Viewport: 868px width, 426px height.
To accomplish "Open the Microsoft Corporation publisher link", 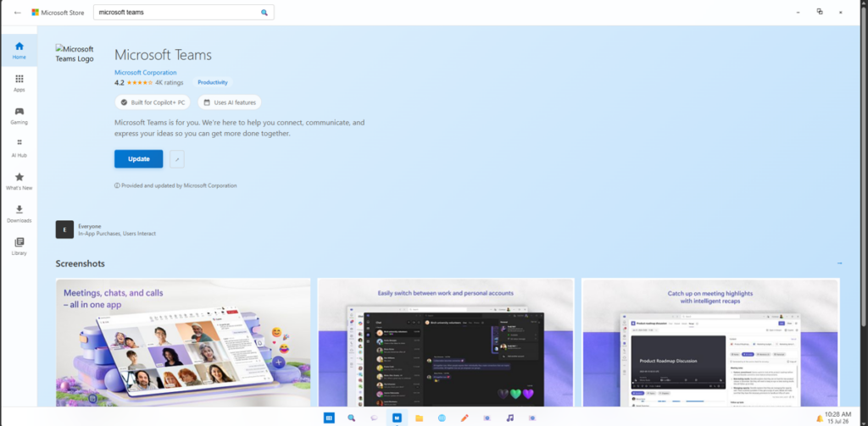I will pos(146,73).
